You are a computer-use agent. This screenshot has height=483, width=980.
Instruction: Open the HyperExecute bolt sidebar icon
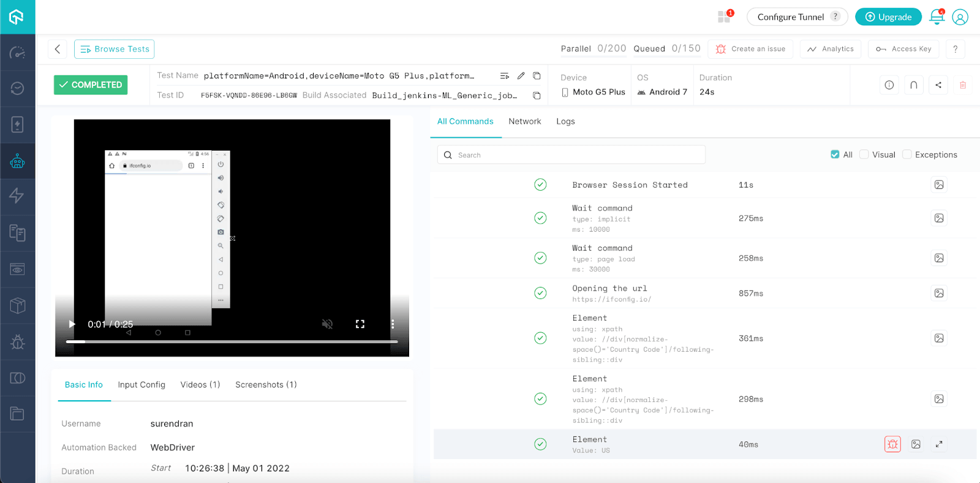[x=17, y=196]
